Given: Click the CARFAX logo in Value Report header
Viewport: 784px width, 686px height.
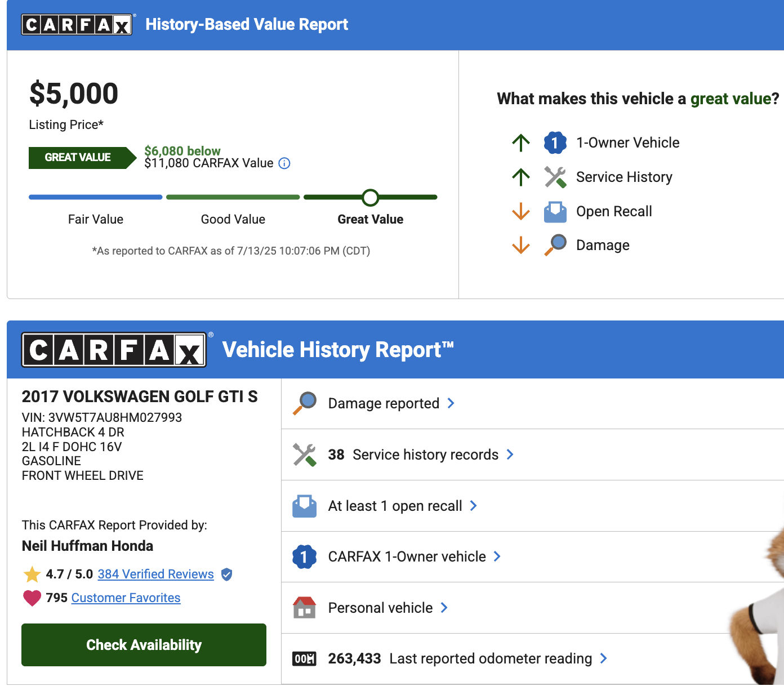Looking at the screenshot, I should pos(77,25).
